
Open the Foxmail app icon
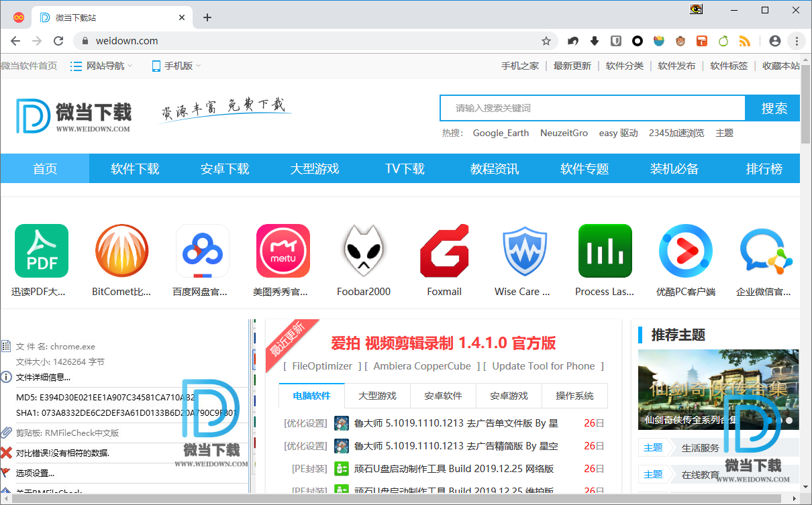(x=444, y=251)
